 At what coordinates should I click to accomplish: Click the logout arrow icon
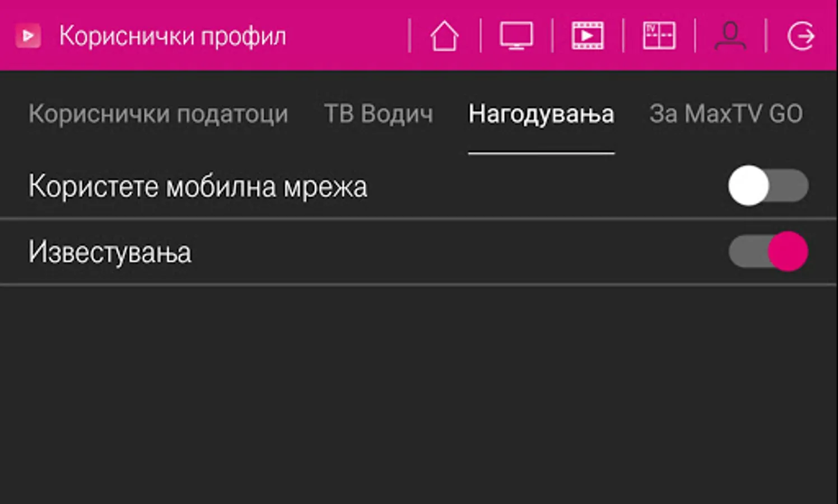coord(801,36)
